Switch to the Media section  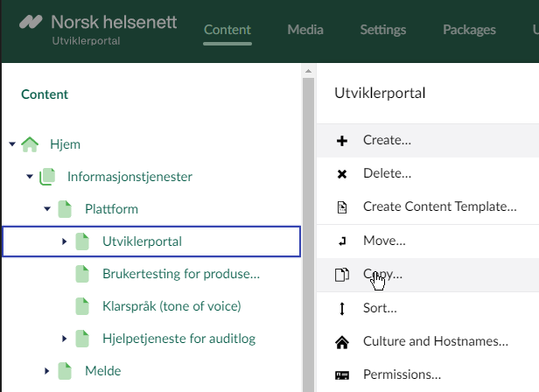305,30
